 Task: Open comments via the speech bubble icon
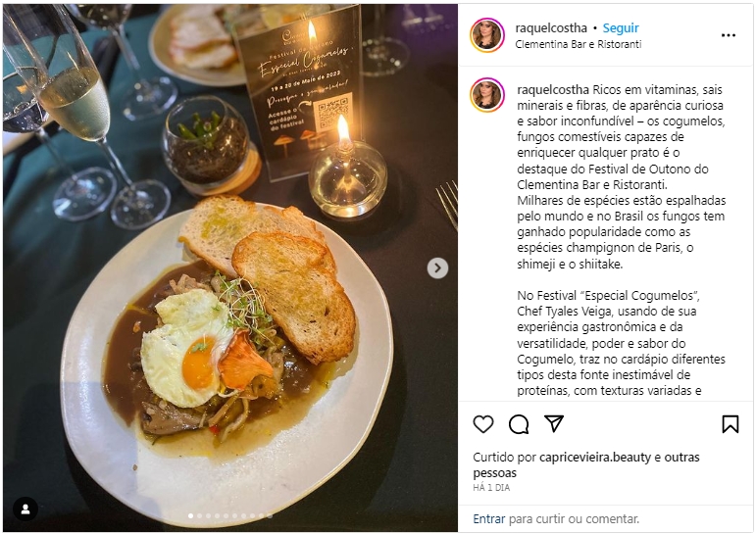(519, 424)
